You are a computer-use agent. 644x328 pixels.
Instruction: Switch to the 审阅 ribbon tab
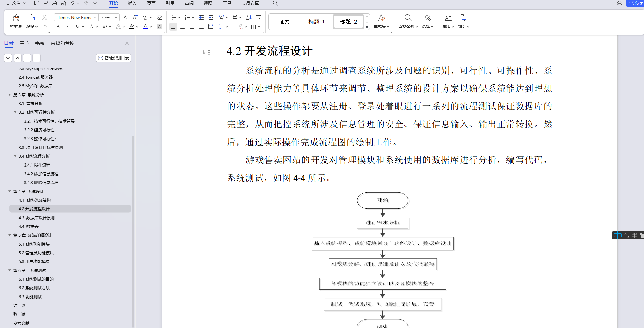(x=189, y=3)
